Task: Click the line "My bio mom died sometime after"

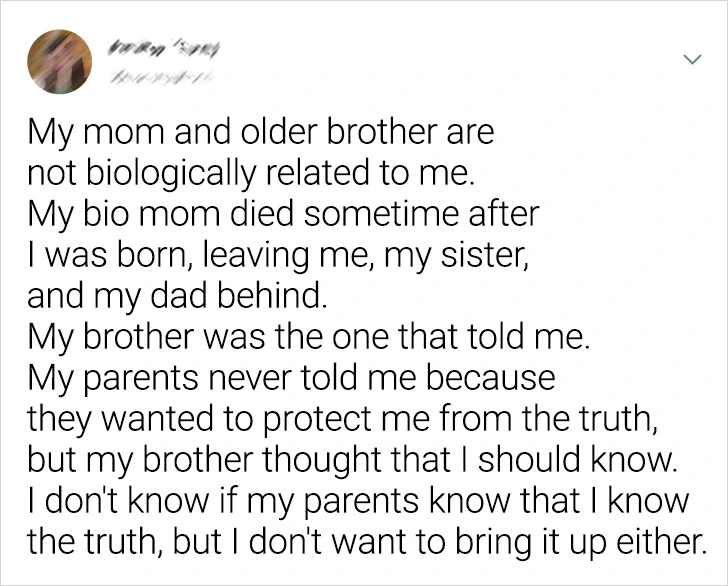Action: pos(282,215)
